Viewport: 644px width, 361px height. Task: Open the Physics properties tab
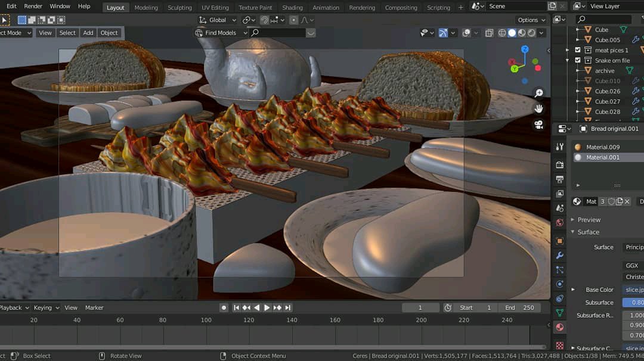pyautogui.click(x=559, y=284)
